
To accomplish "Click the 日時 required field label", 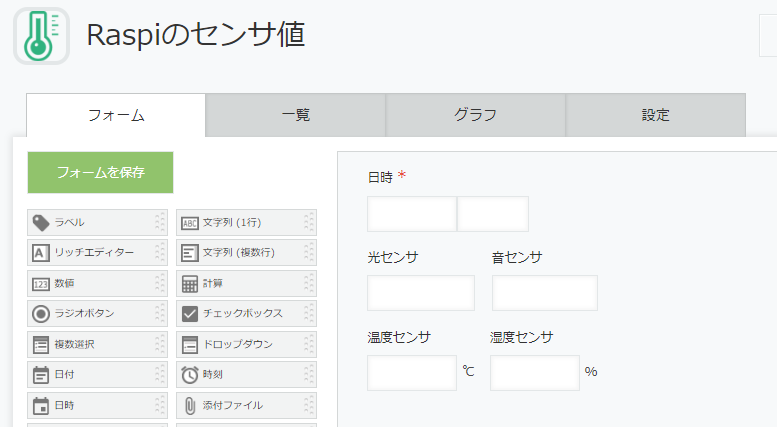I will tap(381, 177).
